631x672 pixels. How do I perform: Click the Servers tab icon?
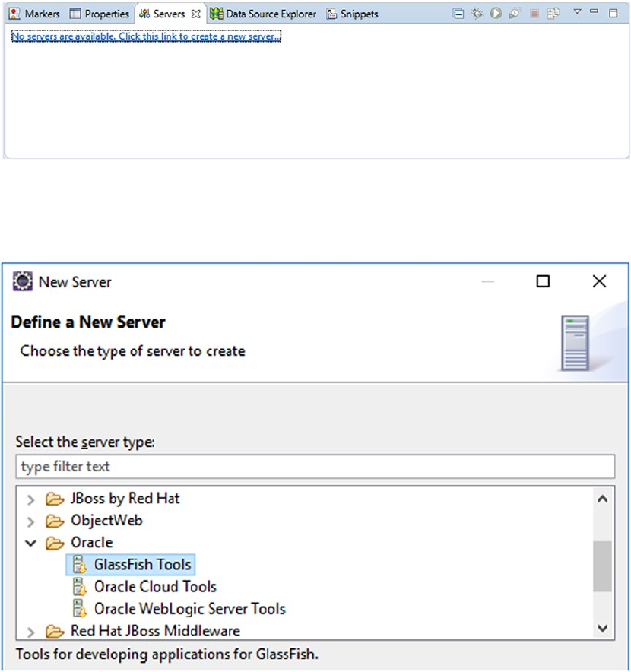pos(145,14)
